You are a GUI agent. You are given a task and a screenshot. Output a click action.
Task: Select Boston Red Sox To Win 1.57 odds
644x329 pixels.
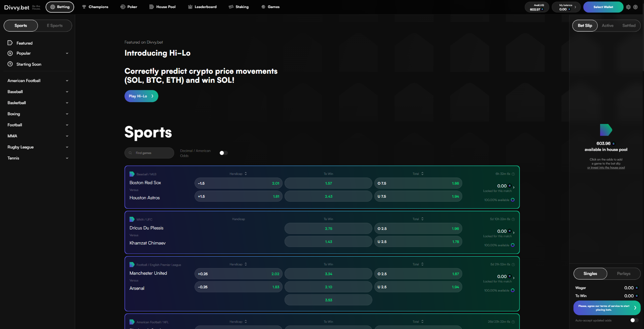pos(328,183)
